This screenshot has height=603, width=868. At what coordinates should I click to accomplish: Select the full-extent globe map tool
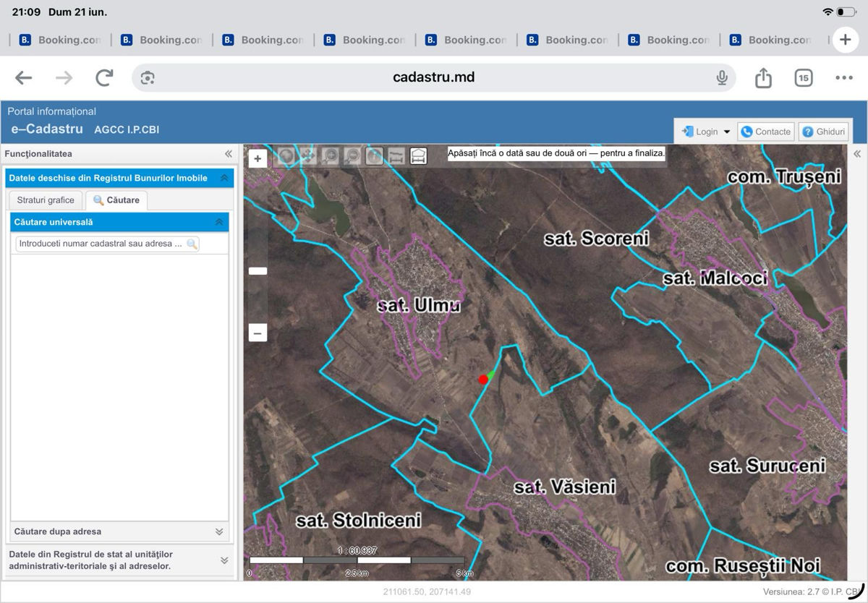click(x=286, y=155)
